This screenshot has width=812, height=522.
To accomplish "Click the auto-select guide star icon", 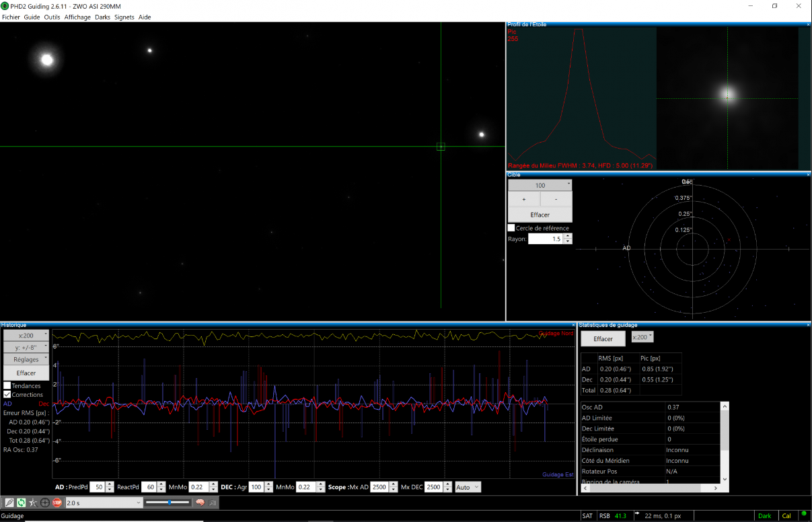I will [33, 502].
